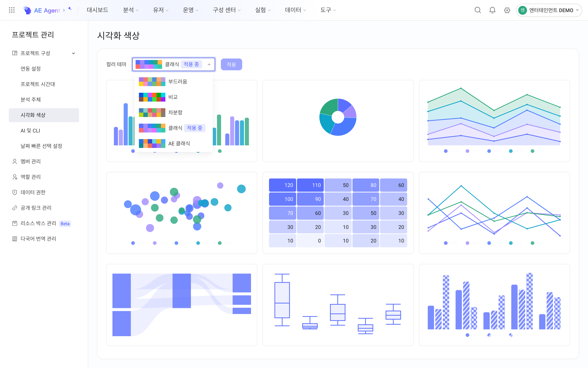Open the apps grid launcher icon

click(12, 10)
